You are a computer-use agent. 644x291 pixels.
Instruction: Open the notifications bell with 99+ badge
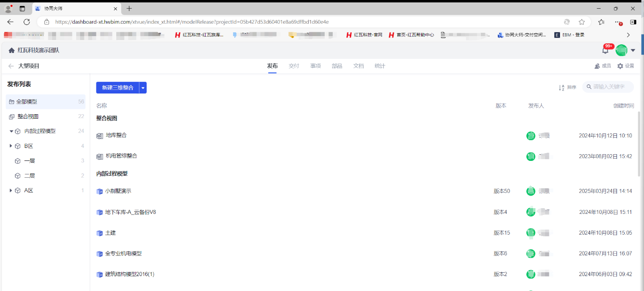[x=605, y=51]
